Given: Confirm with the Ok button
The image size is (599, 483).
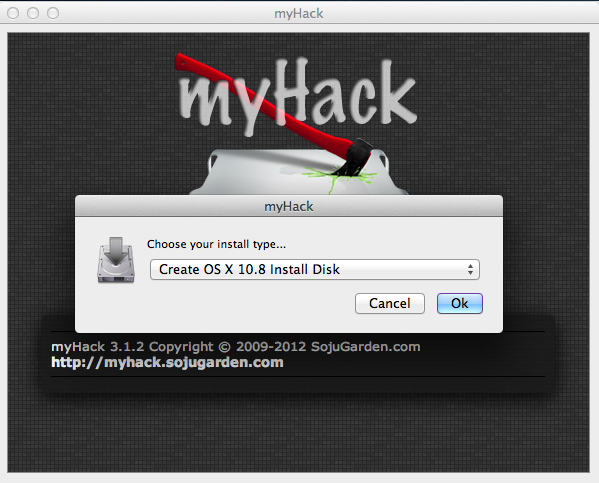Looking at the screenshot, I should click(460, 303).
